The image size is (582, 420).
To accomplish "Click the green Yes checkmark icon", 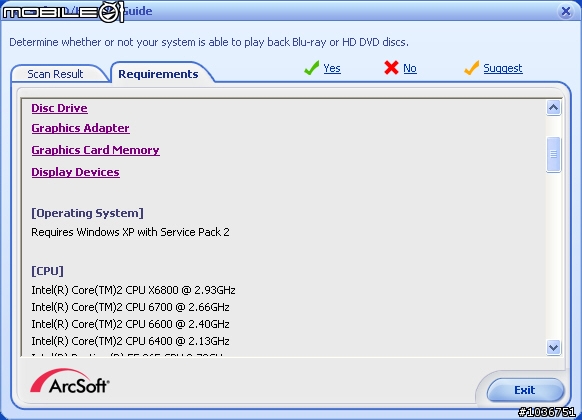I will point(311,68).
